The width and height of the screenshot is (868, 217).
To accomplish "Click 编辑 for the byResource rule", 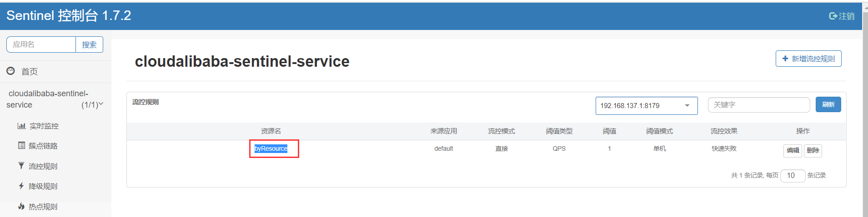I will [x=793, y=150].
